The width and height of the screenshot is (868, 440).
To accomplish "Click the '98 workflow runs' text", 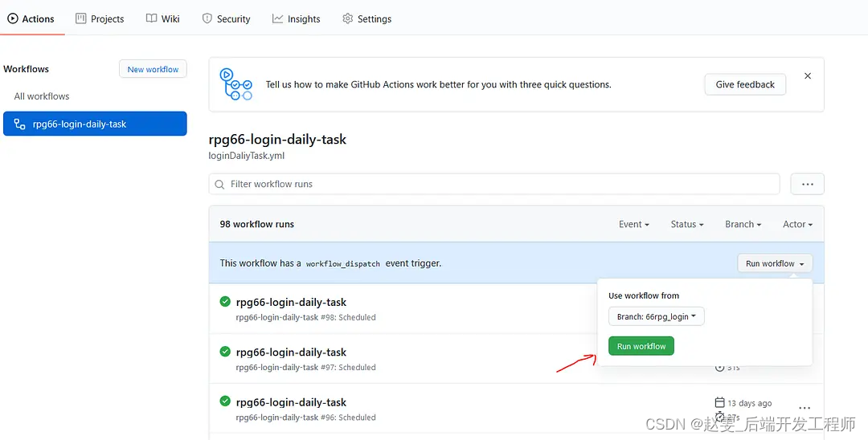I will click(257, 225).
